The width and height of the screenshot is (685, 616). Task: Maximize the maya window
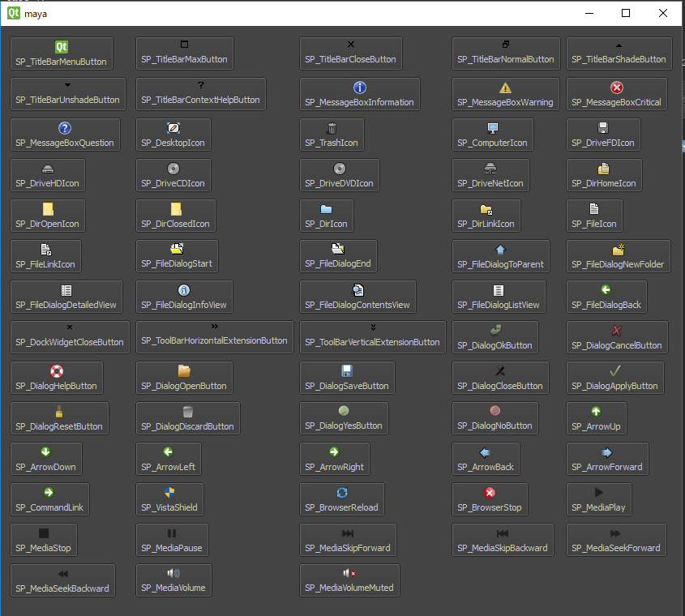click(625, 13)
